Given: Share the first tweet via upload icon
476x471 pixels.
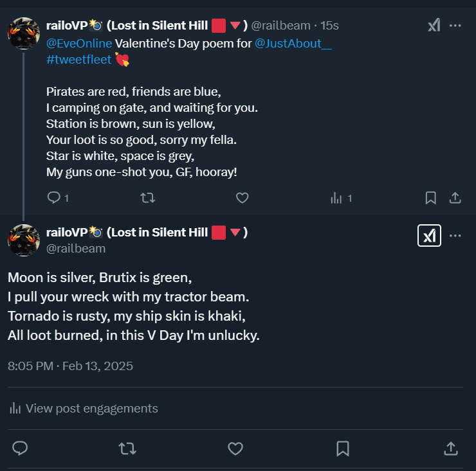Looking at the screenshot, I should point(455,198).
